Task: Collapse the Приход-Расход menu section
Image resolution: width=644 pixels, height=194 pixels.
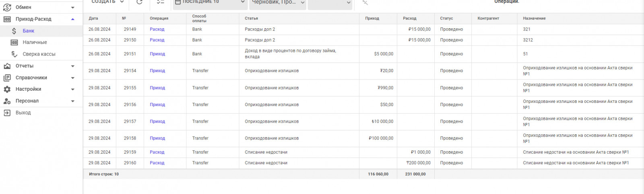Action: point(73,19)
